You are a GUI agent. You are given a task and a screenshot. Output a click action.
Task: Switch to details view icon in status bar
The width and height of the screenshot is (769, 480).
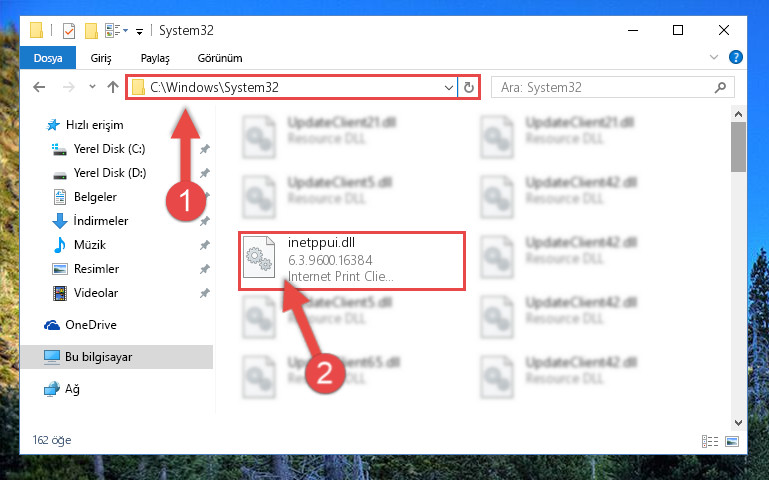point(710,441)
